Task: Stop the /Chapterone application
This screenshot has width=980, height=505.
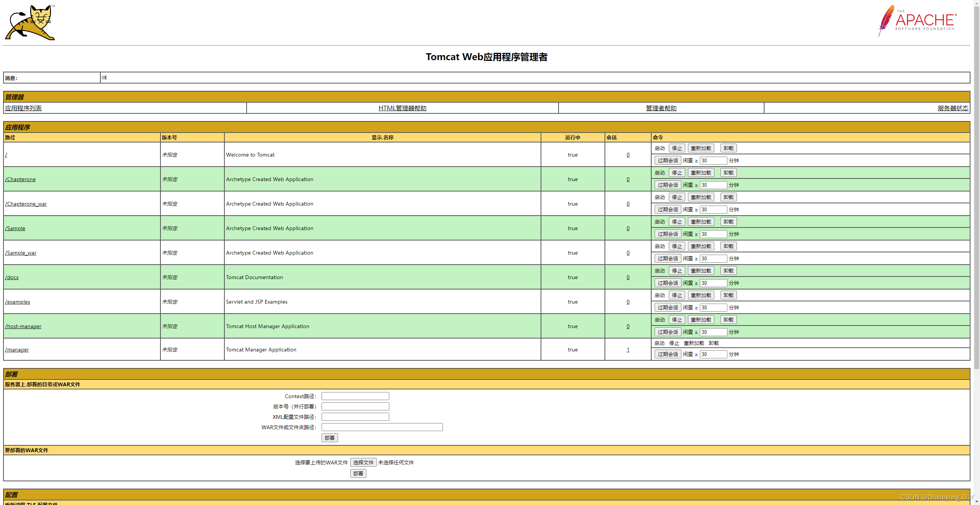Action: 677,173
